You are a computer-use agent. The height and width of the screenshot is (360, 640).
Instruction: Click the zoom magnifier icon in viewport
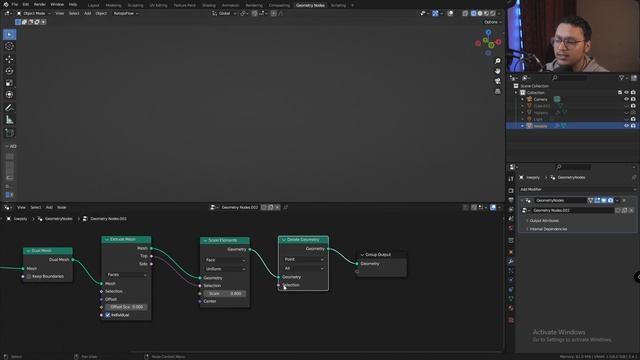pyautogui.click(x=498, y=61)
